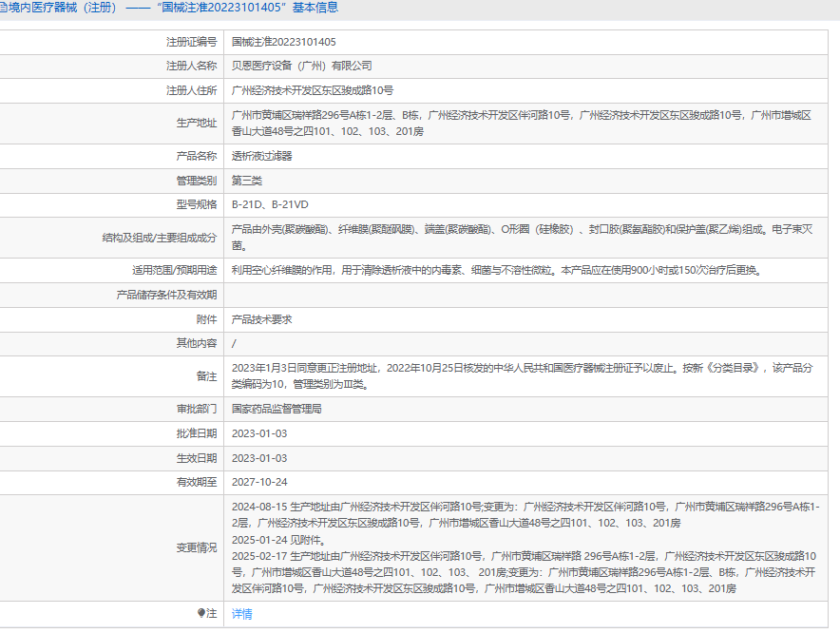Click the 有效期至 label

click(197, 483)
